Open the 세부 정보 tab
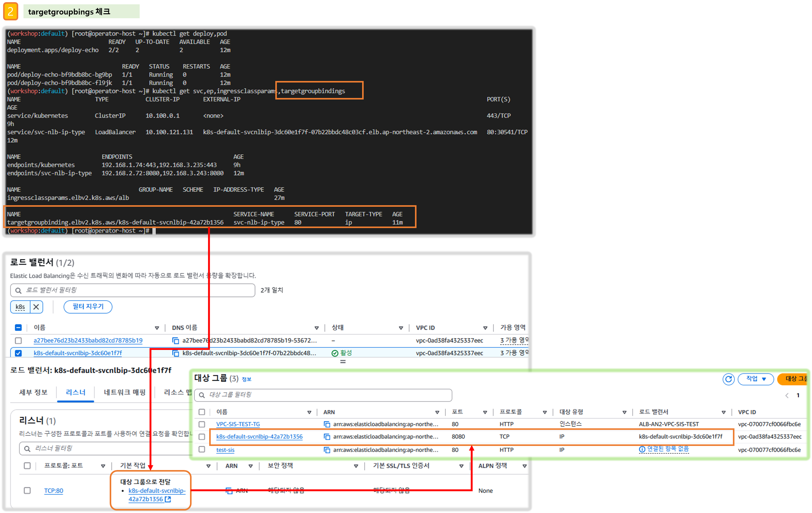812x513 pixels. click(33, 392)
